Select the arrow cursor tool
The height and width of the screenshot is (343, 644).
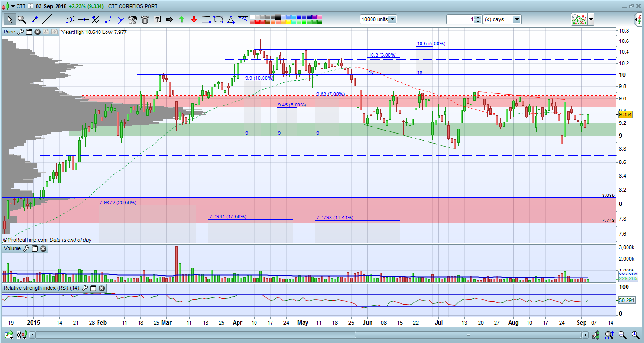pyautogui.click(x=10, y=19)
